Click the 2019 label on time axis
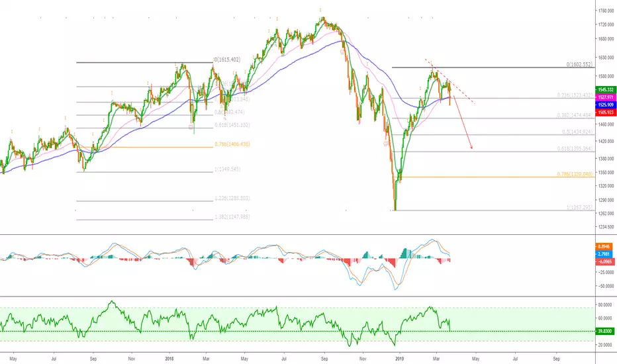 click(x=400, y=359)
